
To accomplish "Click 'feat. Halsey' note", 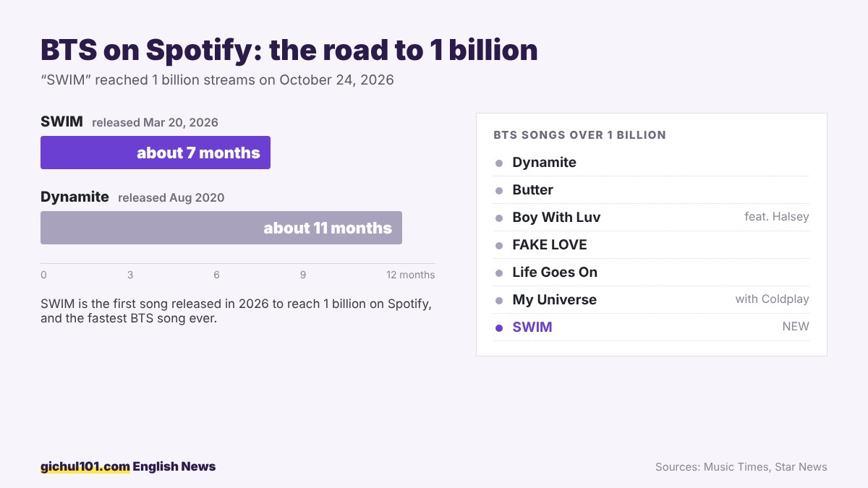I will tap(777, 217).
